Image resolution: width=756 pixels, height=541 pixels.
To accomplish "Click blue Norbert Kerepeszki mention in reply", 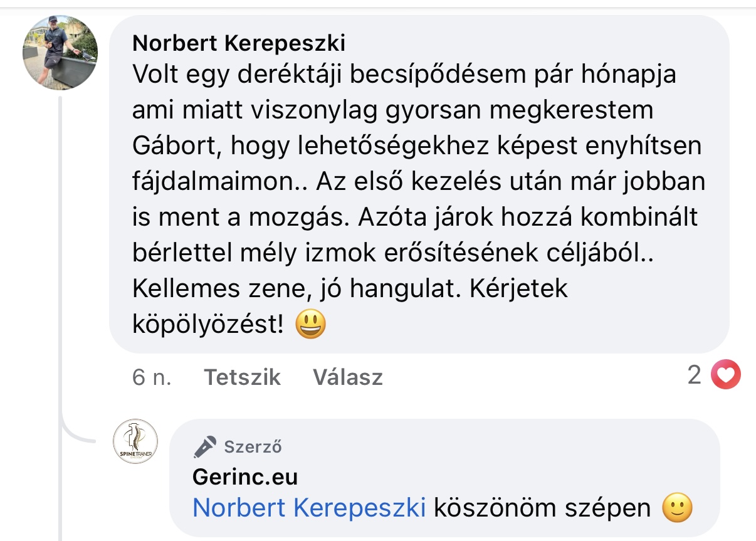I will tap(309, 508).
